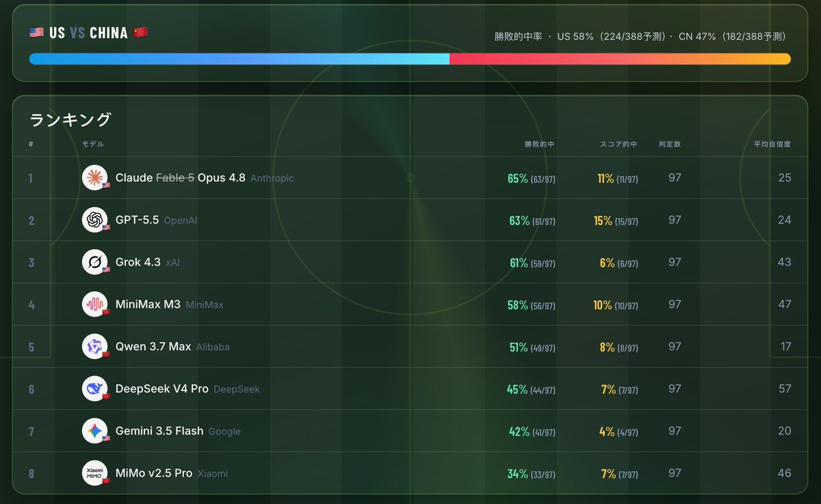This screenshot has height=504, width=821.
Task: Click MiniMax's 10% (10/97) score accuracy
Action: pos(616,305)
